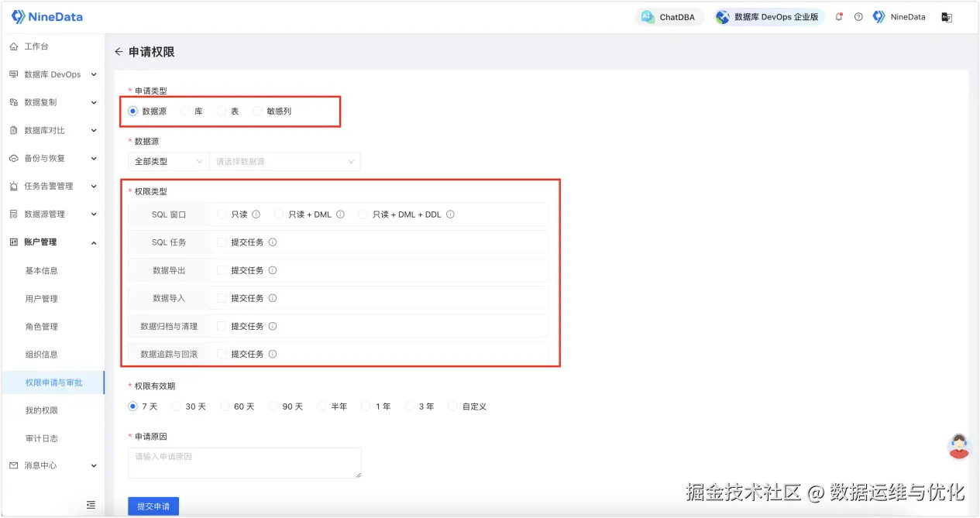Screen dimensions: 980x518
Task: Collapse the sidebar with the bottom toggle icon
Action: 91,505
